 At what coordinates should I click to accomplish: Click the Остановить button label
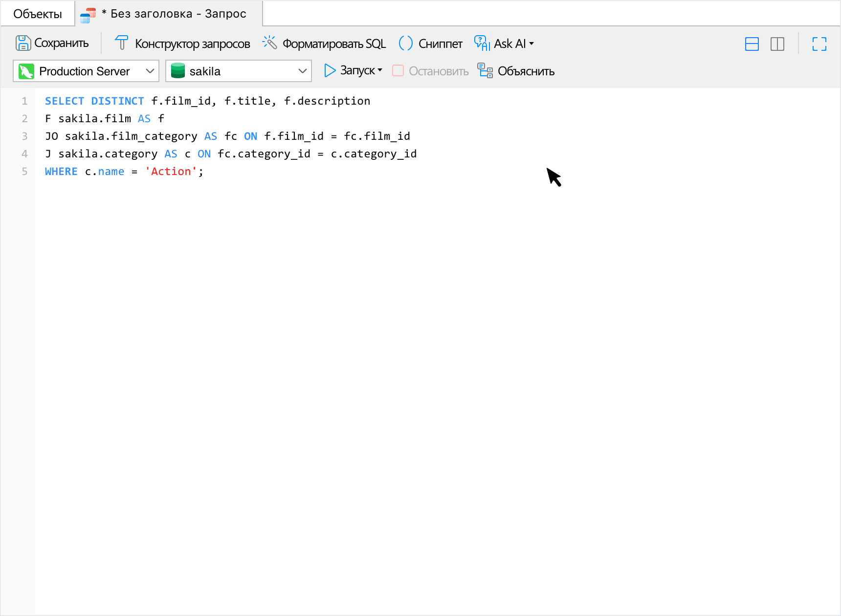pyautogui.click(x=439, y=71)
